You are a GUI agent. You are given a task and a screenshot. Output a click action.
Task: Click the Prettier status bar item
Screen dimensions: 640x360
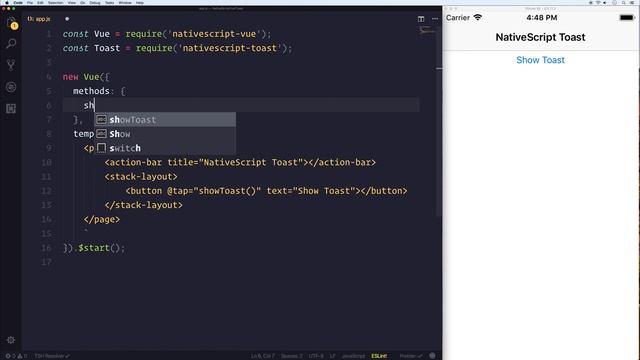410,356
